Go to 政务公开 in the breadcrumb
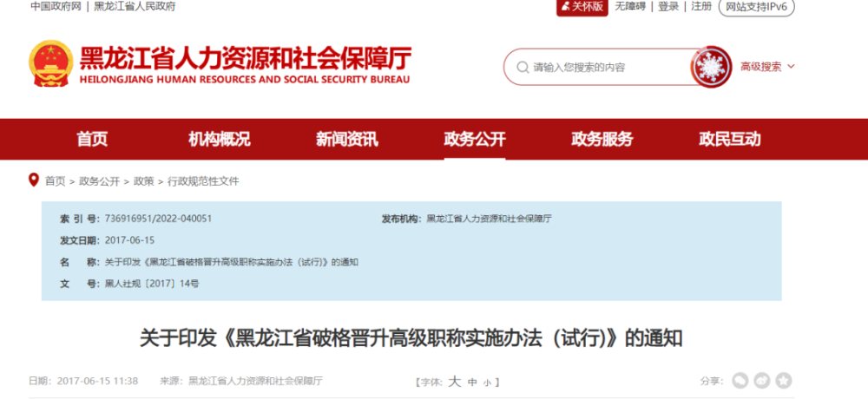868x399 pixels. [99, 181]
